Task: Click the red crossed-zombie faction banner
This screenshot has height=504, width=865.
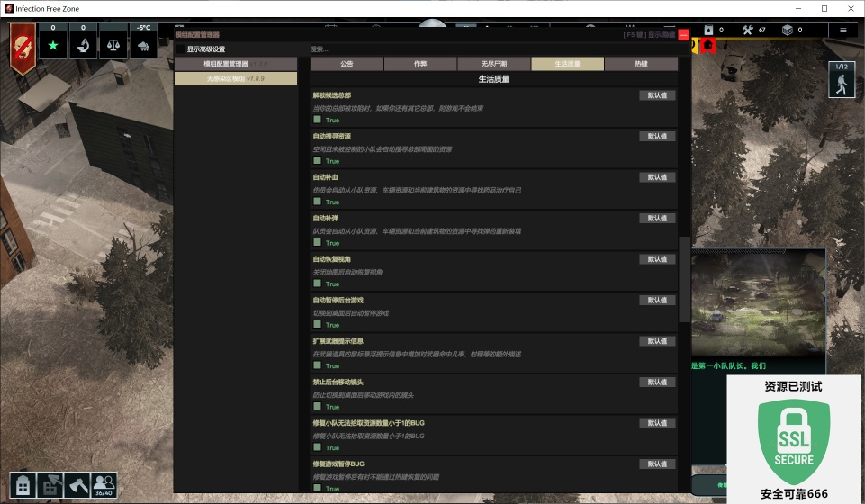Action: pyautogui.click(x=23, y=48)
